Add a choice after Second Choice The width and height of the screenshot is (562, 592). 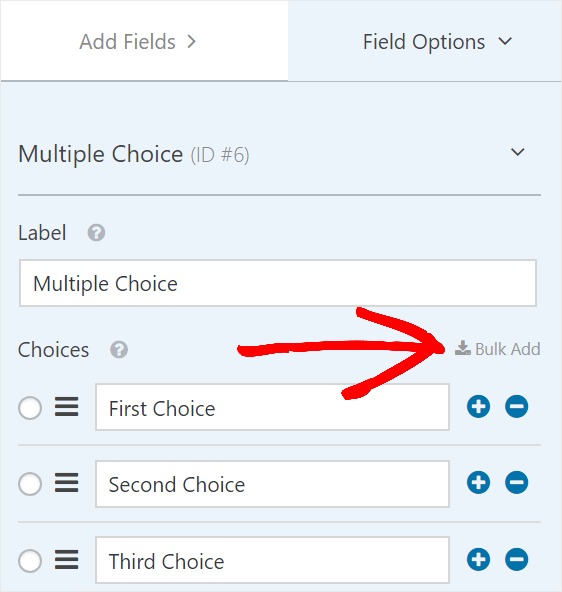[x=478, y=483]
